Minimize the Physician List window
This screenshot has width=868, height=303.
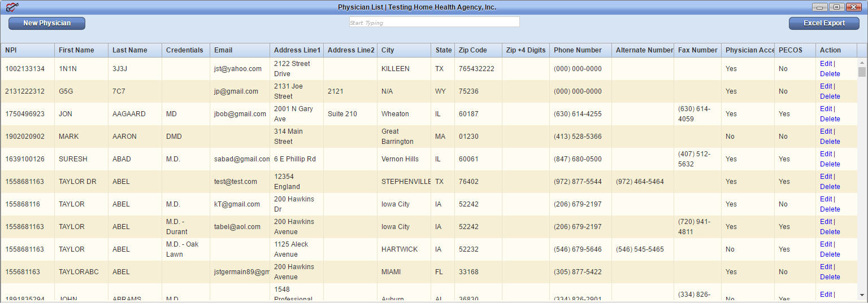[820, 7]
